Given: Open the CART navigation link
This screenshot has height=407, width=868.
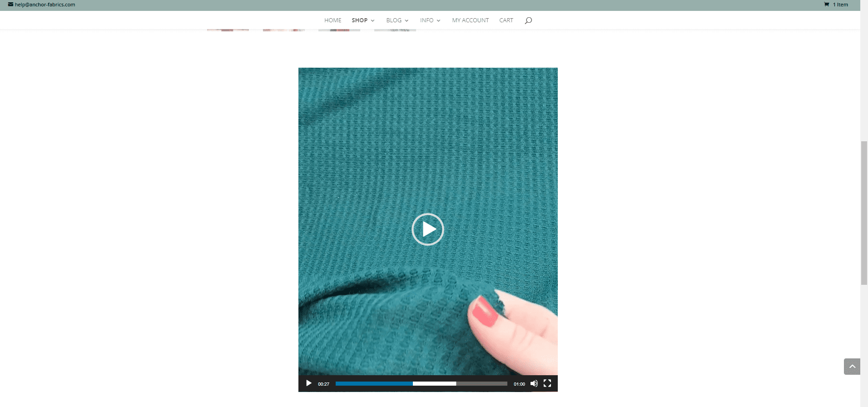Looking at the screenshot, I should point(506,20).
